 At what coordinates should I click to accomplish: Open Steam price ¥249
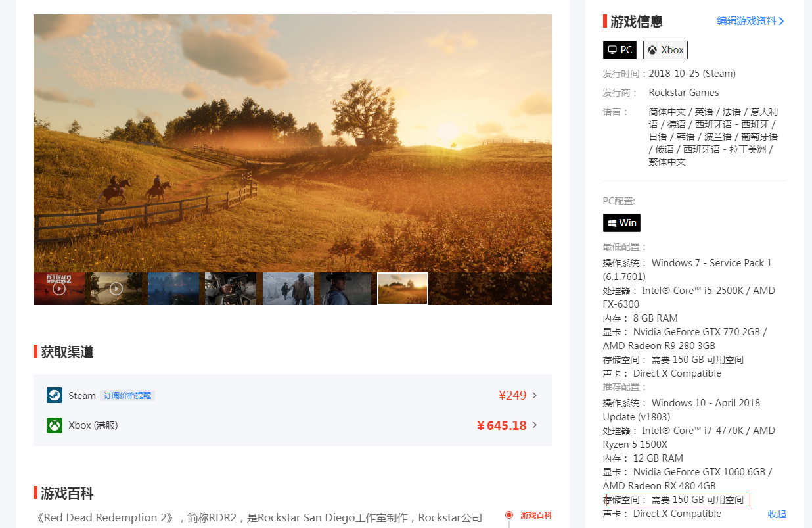point(512,395)
